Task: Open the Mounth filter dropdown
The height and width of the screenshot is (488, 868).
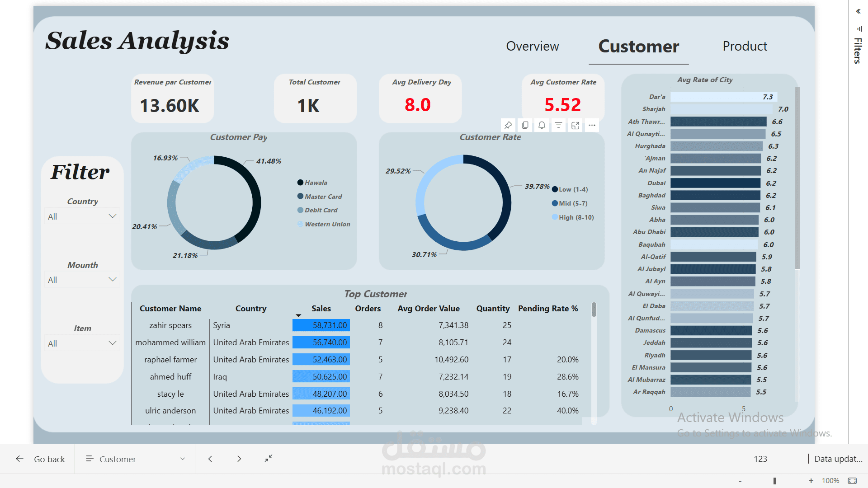Action: point(82,280)
